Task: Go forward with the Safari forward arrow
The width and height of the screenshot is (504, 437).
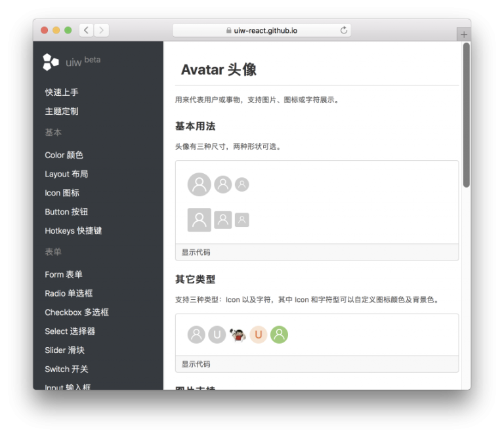Action: 101,30
